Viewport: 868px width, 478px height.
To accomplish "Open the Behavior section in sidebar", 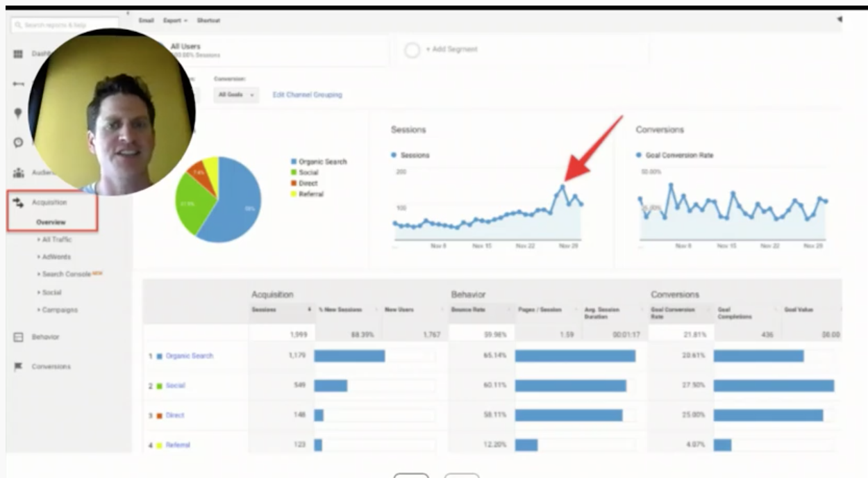I will click(x=45, y=337).
